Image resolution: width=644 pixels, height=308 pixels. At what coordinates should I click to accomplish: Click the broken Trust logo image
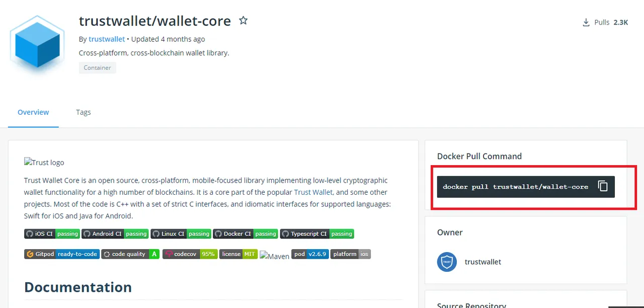(x=44, y=162)
